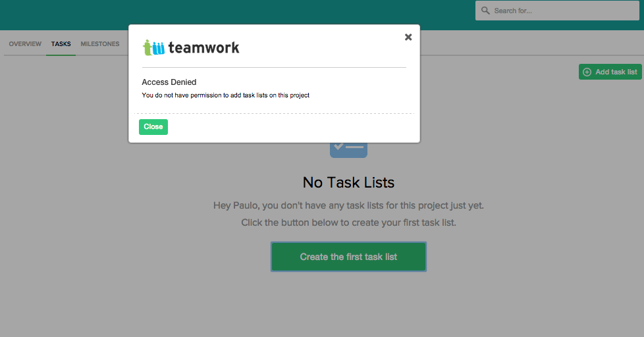
Task: Click the magnifier search icon
Action: click(x=485, y=11)
